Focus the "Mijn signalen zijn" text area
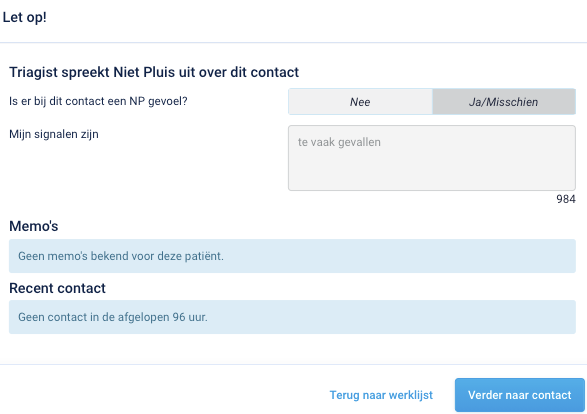The height and width of the screenshot is (414, 587). coord(432,158)
